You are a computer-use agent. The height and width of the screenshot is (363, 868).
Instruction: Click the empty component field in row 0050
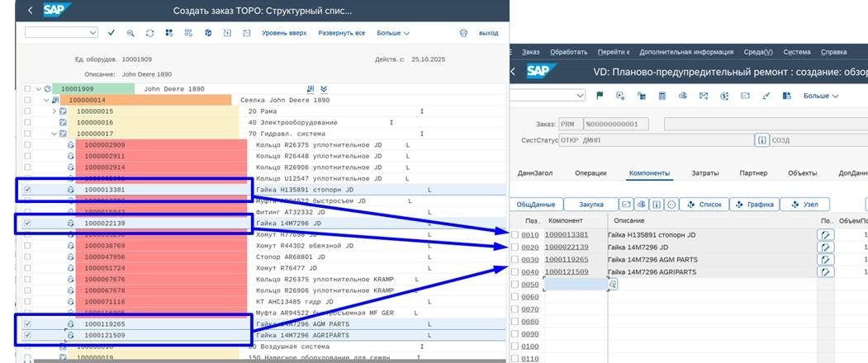click(576, 284)
